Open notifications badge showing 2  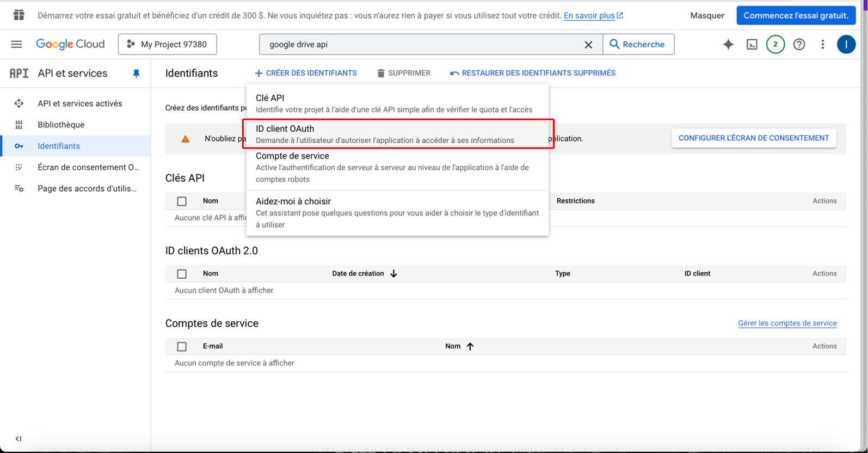click(x=775, y=45)
